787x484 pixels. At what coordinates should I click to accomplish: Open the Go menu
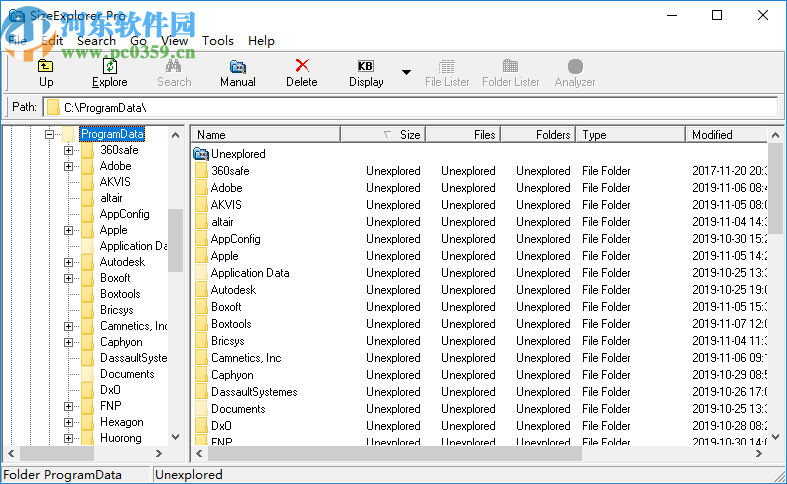pyautogui.click(x=138, y=41)
